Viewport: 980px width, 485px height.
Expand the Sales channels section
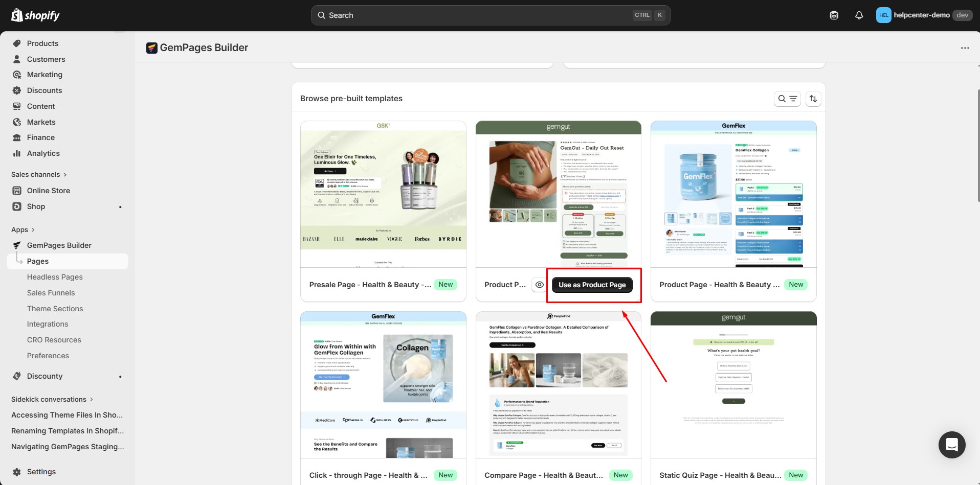pyautogui.click(x=65, y=174)
